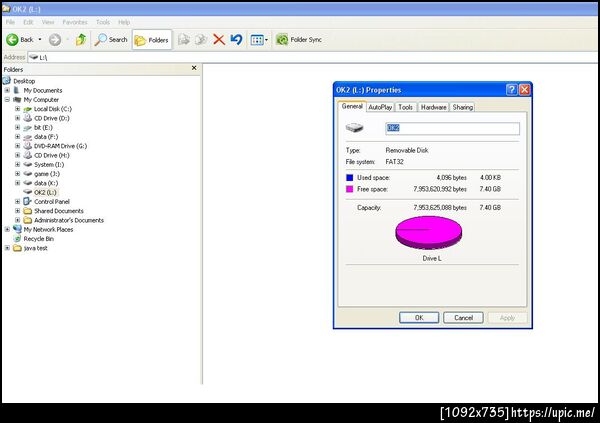The height and width of the screenshot is (423, 600).
Task: Switch to the Tools tab in Properties
Action: tap(405, 107)
